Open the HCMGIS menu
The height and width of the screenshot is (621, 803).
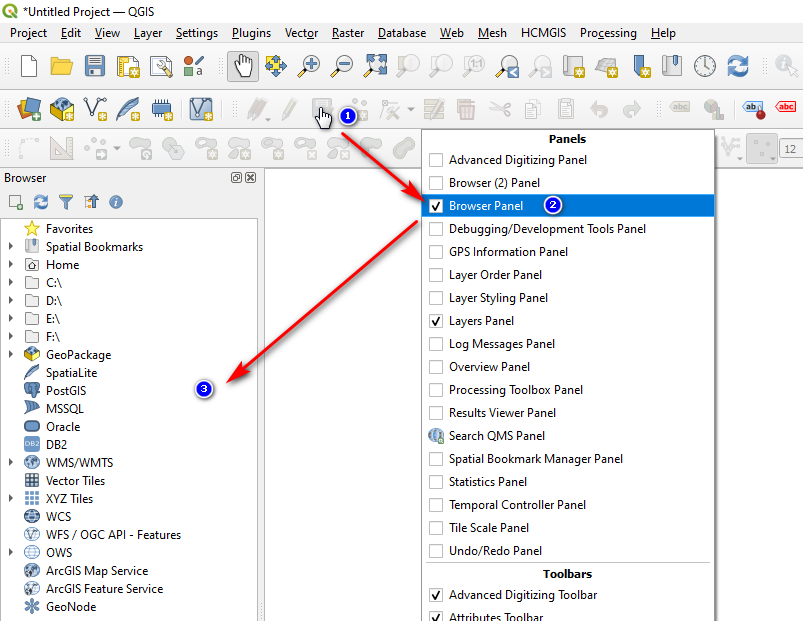(x=543, y=33)
